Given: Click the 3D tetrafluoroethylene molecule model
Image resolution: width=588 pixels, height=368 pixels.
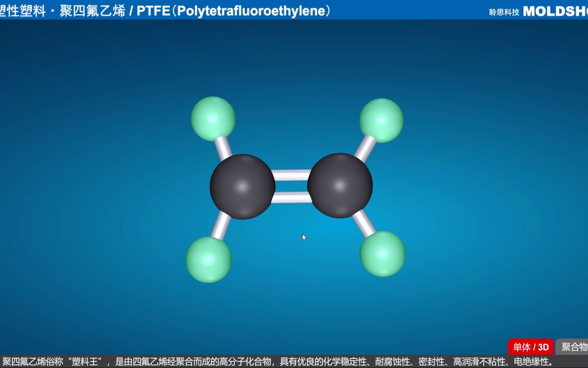Looking at the screenshot, I should (295, 189).
